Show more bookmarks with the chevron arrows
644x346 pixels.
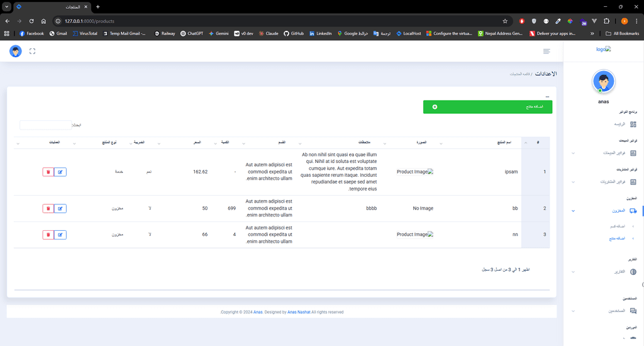click(x=592, y=33)
